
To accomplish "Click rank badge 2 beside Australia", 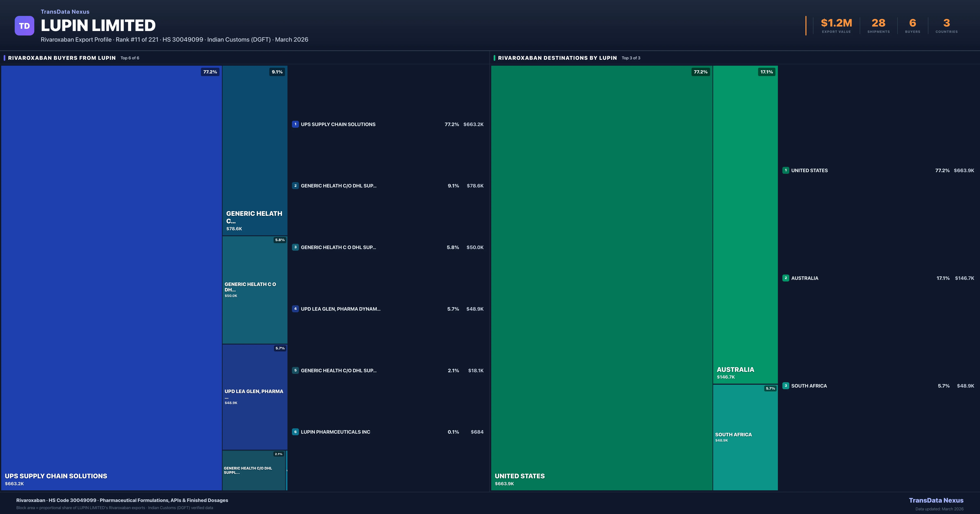I will [x=786, y=278].
